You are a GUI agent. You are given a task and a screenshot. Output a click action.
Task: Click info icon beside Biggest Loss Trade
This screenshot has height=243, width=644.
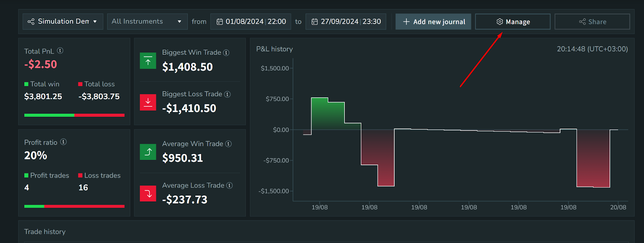[x=227, y=94]
